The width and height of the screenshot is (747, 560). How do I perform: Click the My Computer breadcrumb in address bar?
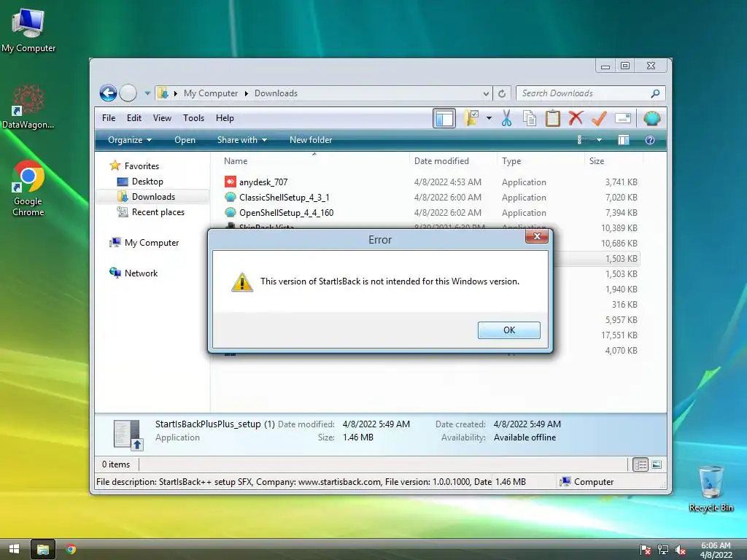(x=211, y=93)
